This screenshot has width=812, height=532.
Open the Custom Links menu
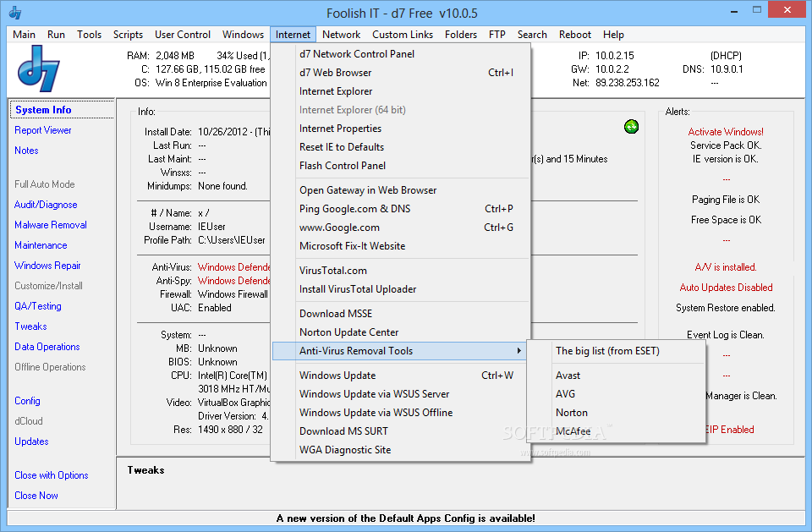click(403, 34)
